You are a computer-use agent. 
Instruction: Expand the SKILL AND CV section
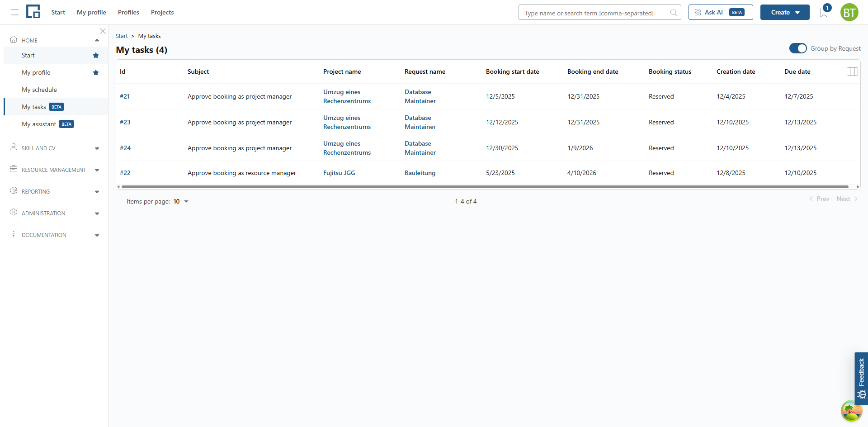[x=97, y=148]
